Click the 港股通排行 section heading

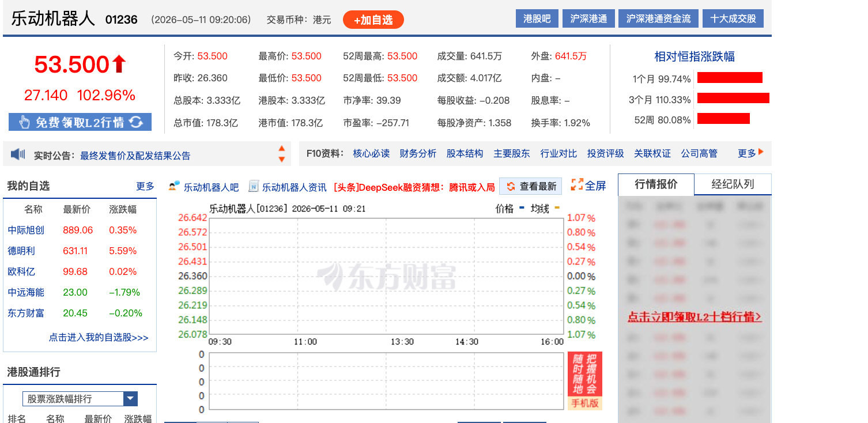33,372
